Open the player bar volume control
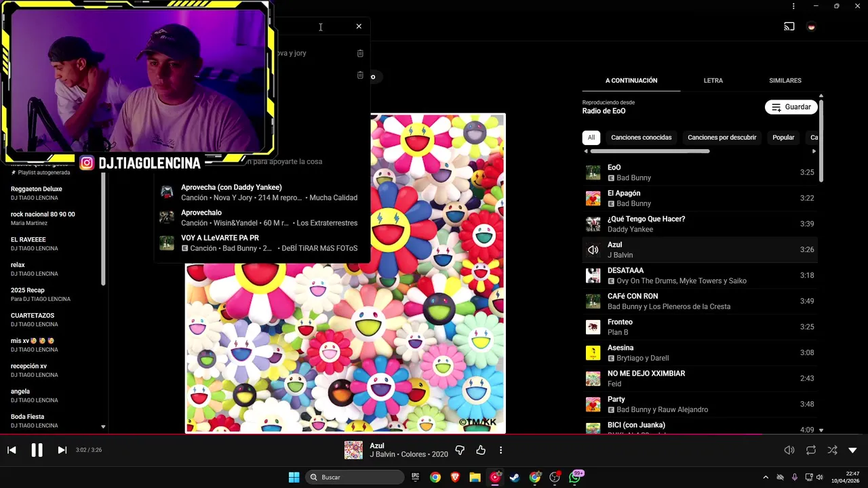This screenshot has height=488, width=868. 789,450
